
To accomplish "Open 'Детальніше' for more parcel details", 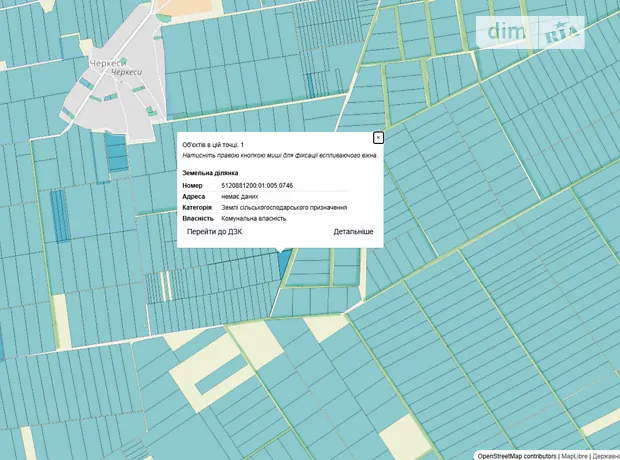I will (x=353, y=232).
